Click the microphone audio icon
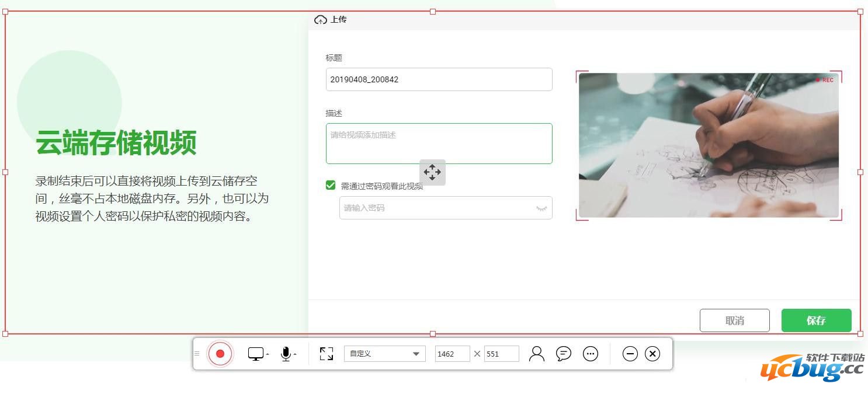The width and height of the screenshot is (868, 394). pyautogui.click(x=286, y=353)
